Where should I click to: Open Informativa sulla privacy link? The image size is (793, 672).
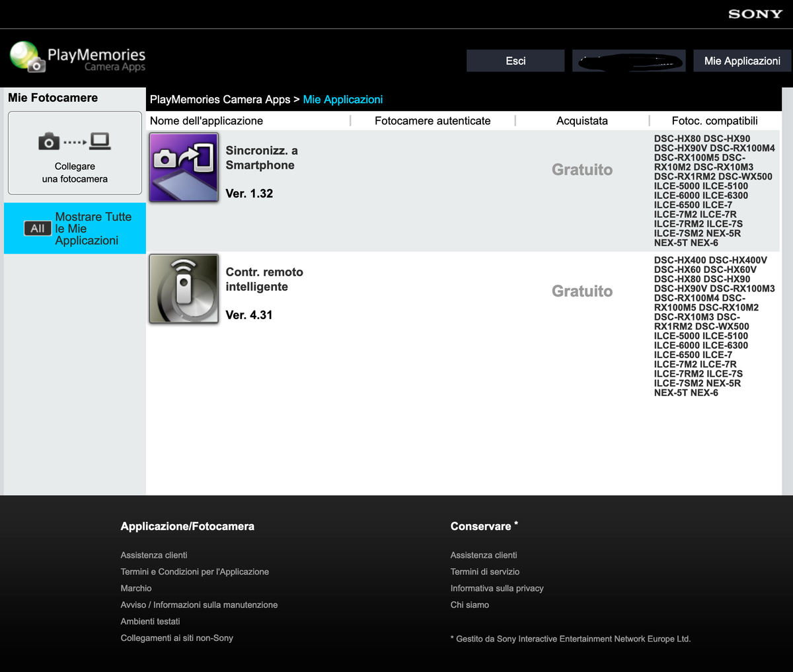pos(497,588)
